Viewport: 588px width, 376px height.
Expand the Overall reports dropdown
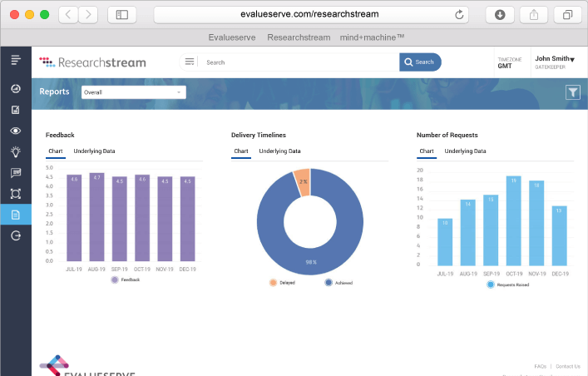pos(134,92)
